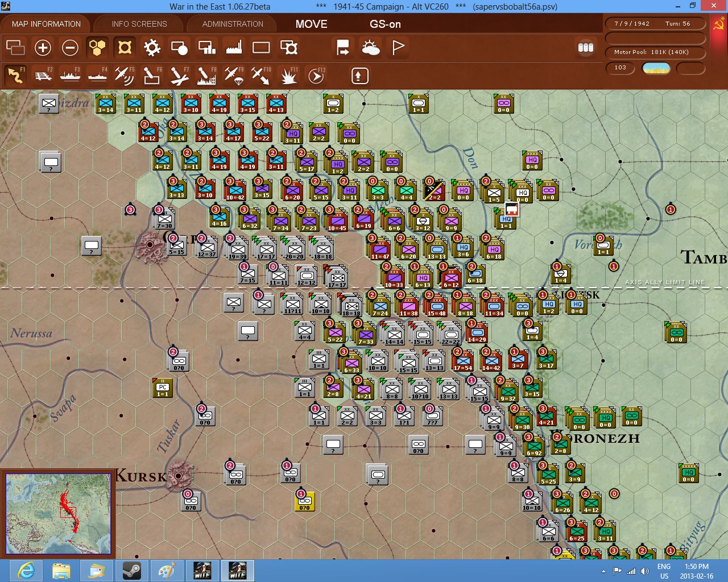
Task: Toggle the plain rectangle unit counter display
Action: tap(261, 47)
